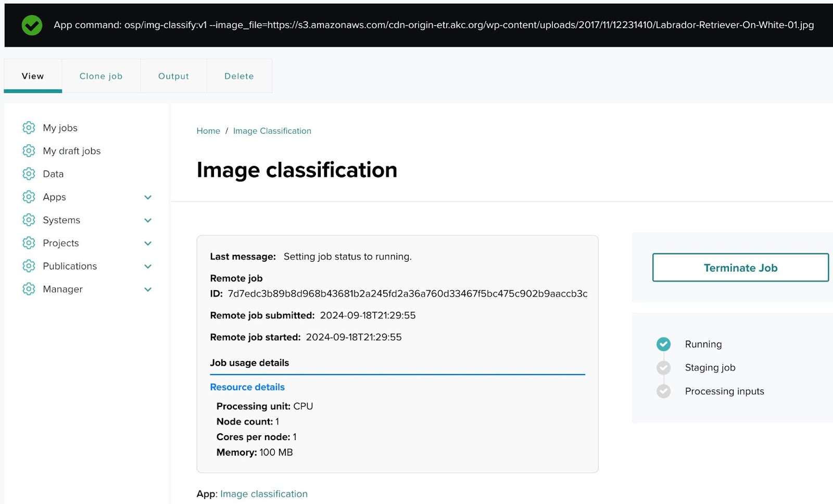
Task: Open the Output tab
Action: click(x=173, y=76)
